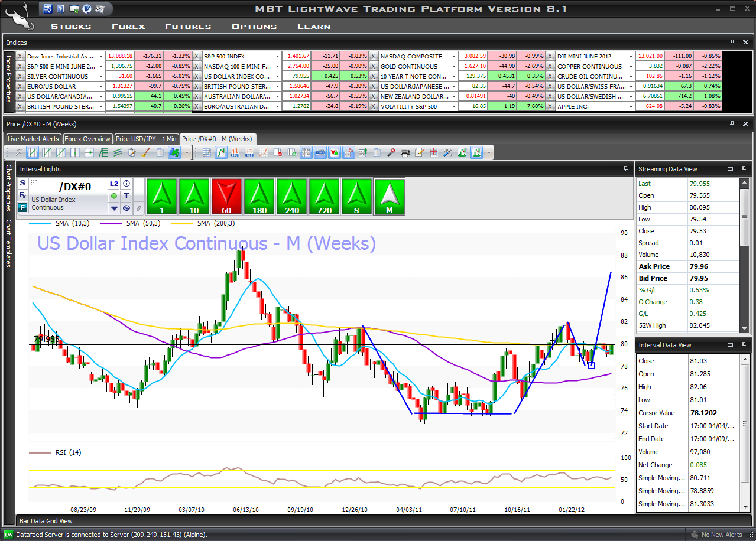The image size is (756, 541).
Task: Remove EURO/US DOLLAR row with its X button
Action: [x=20, y=86]
